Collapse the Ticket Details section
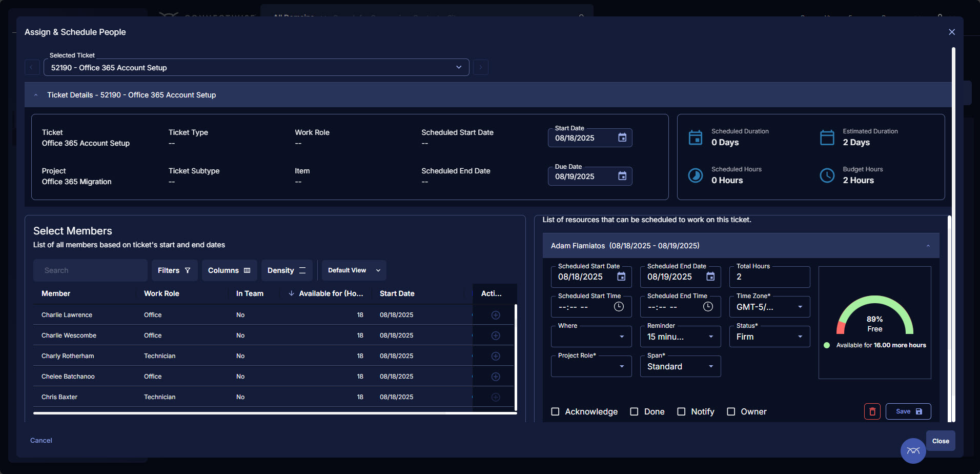Image resolution: width=980 pixels, height=474 pixels. click(36, 95)
